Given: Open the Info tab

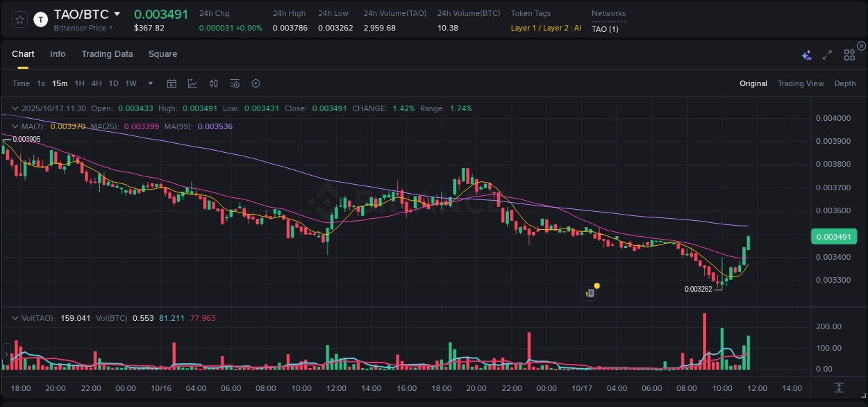Looking at the screenshot, I should [58, 53].
